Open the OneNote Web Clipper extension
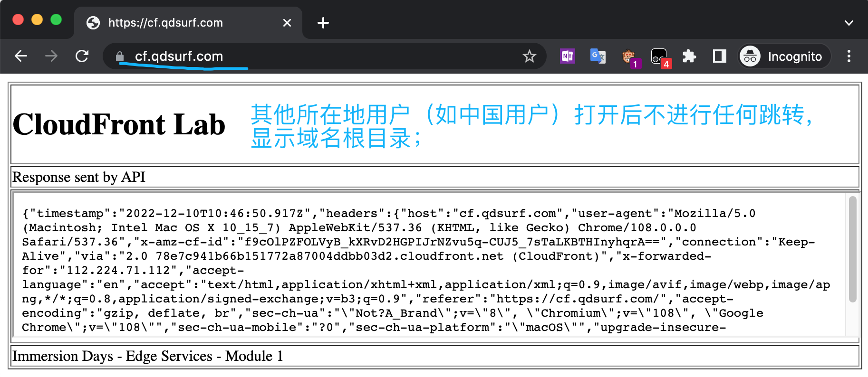This screenshot has width=868, height=377. (x=568, y=56)
